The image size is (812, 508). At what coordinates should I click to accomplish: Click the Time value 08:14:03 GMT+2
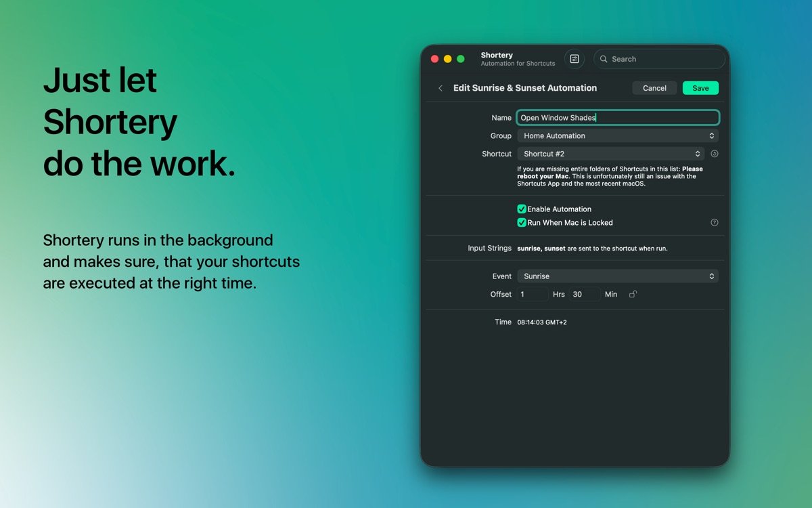pos(542,322)
